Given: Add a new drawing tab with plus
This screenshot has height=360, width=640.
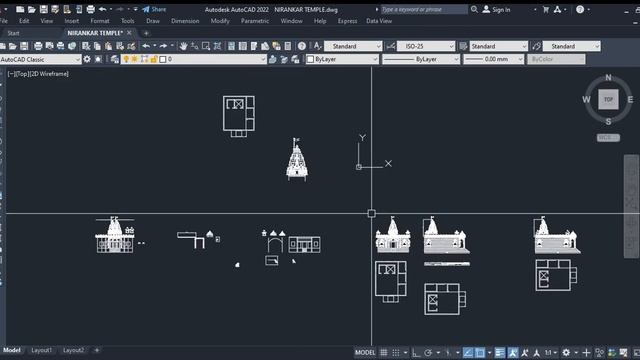Looking at the screenshot, I should (146, 33).
